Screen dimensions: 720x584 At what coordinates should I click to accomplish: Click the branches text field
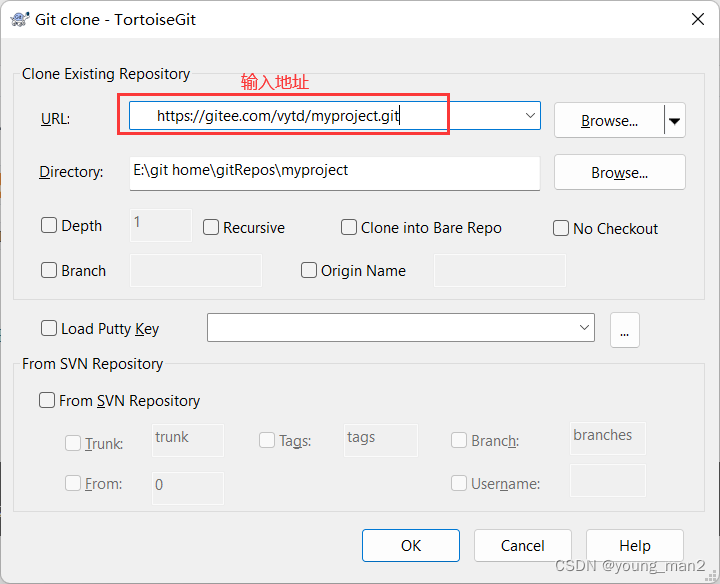608,438
